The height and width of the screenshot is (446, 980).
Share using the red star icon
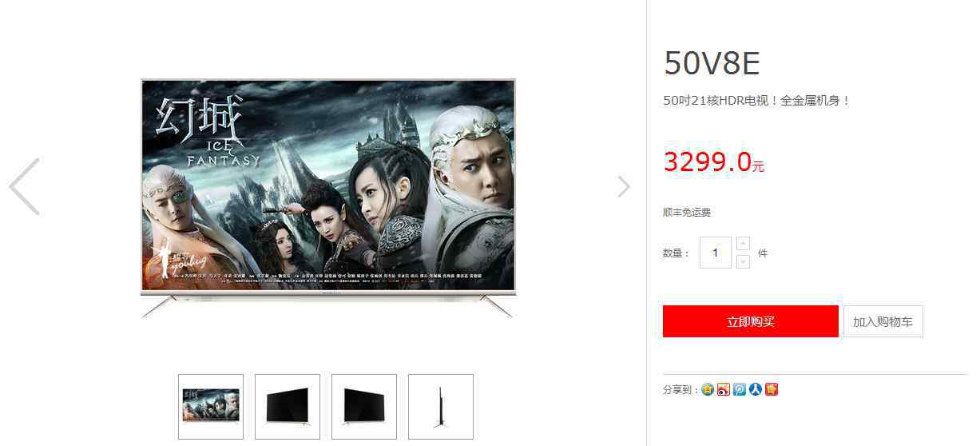[x=772, y=389]
